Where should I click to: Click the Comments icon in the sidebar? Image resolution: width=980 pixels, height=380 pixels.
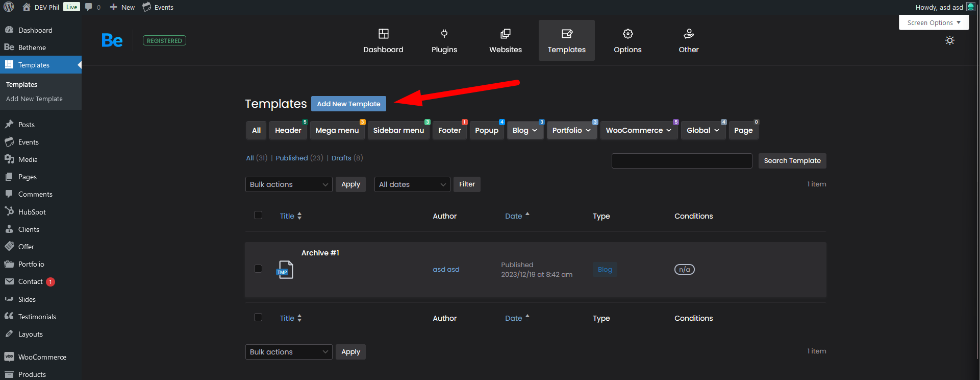tap(9, 194)
